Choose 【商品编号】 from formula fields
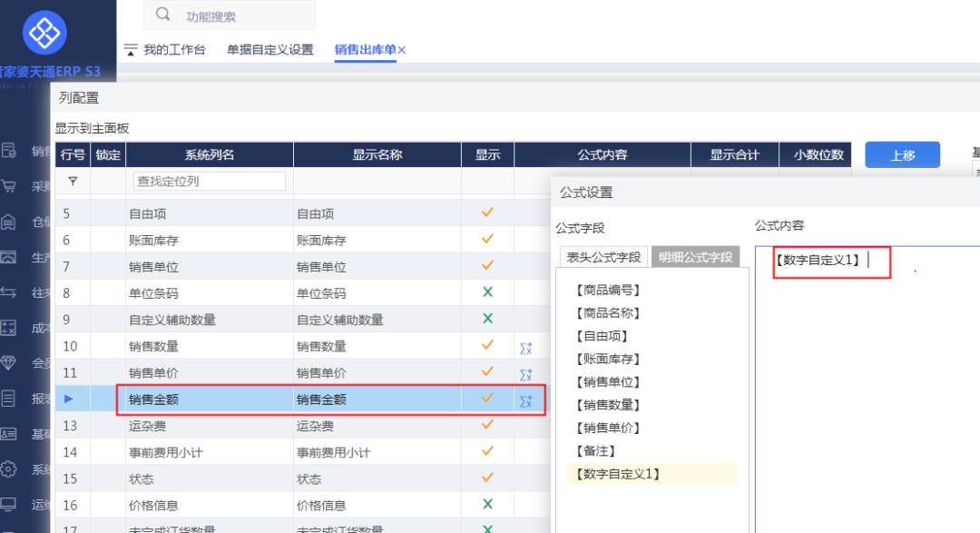 click(608, 291)
